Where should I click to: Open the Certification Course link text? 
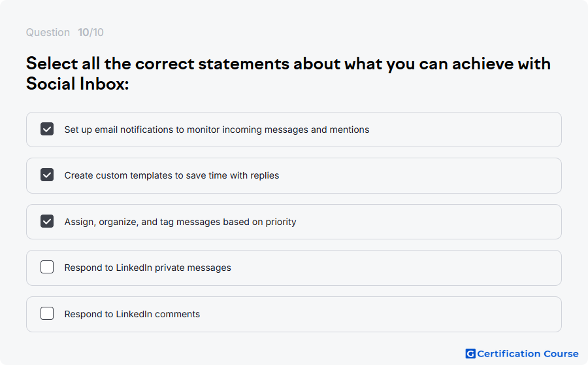(x=528, y=354)
